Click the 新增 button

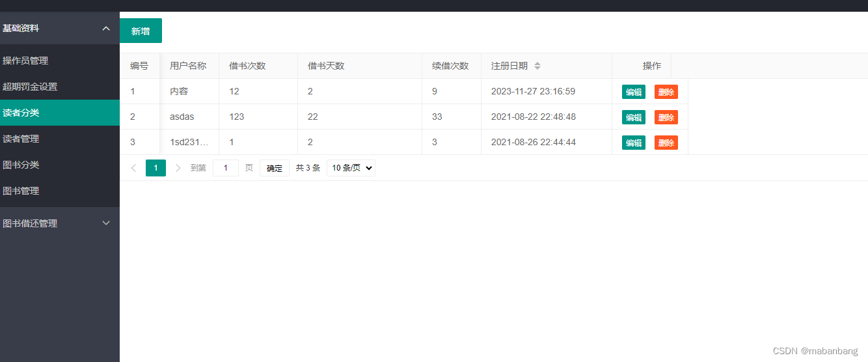[x=141, y=31]
